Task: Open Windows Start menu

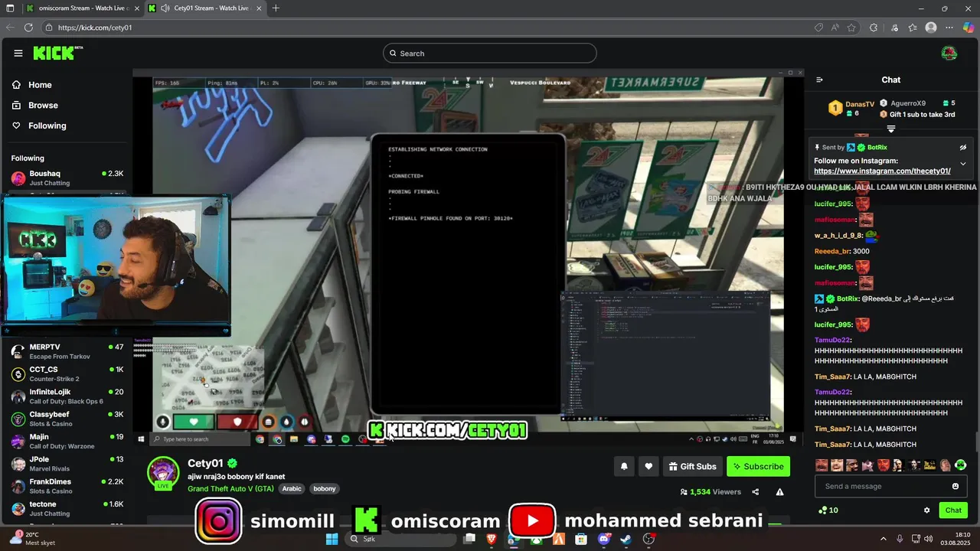Action: pos(332,540)
